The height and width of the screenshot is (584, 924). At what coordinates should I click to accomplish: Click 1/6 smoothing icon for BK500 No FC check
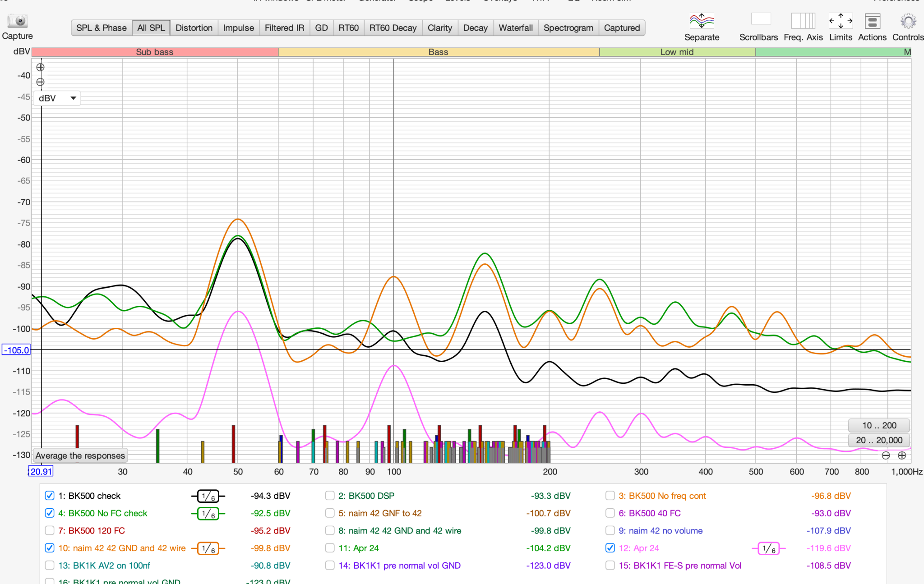208,514
